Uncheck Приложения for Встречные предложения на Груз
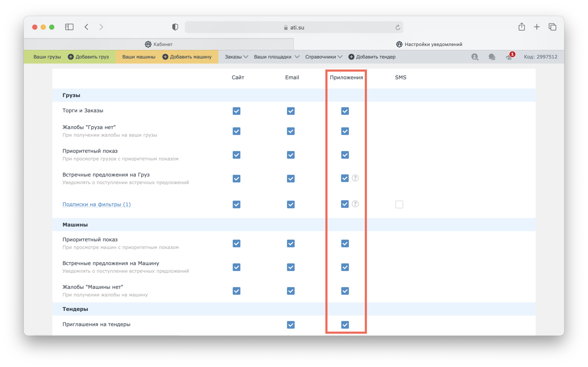This screenshot has height=367, width=588. point(345,178)
